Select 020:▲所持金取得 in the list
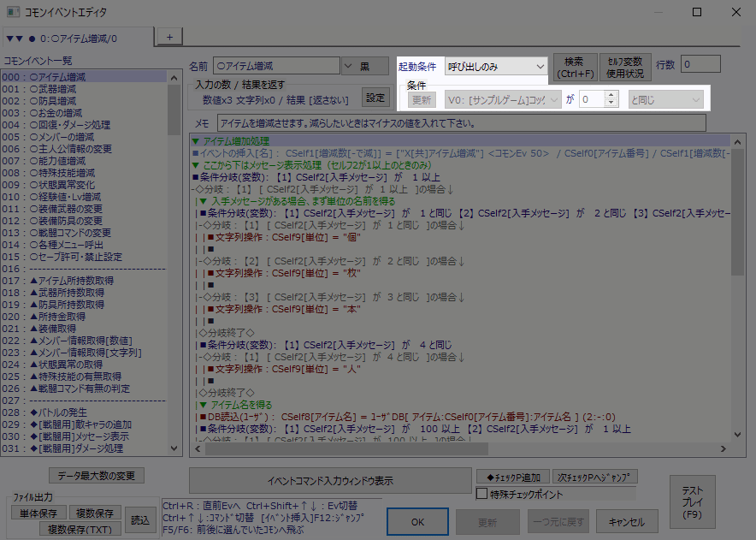This screenshot has width=756, height=540. click(x=84, y=317)
